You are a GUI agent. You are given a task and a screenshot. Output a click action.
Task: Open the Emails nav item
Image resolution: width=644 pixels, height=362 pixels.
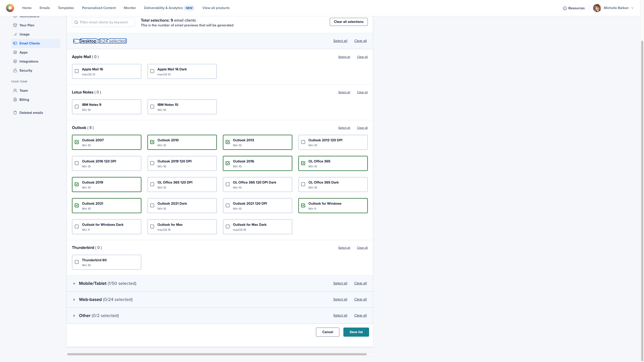coord(45,8)
